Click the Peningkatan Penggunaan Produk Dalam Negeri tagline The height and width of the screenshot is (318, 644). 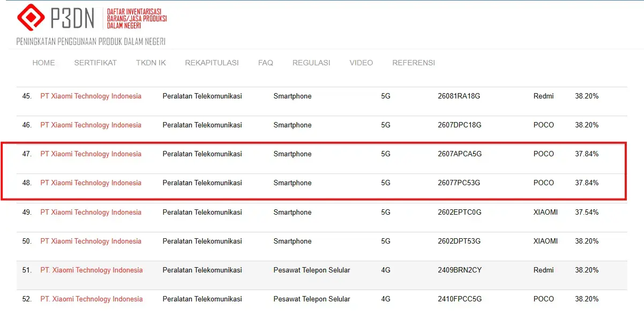coord(91,41)
